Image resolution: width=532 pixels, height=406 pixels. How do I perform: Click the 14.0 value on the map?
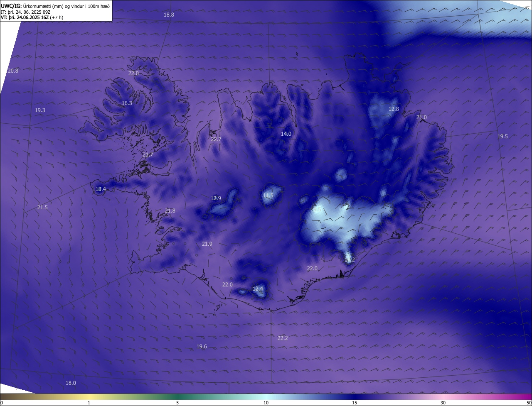pyautogui.click(x=286, y=134)
